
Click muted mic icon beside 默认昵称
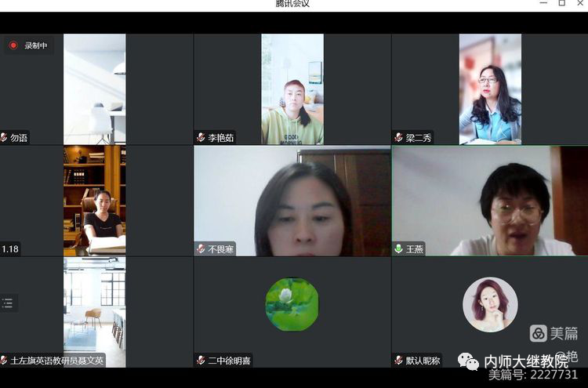pyautogui.click(x=399, y=361)
